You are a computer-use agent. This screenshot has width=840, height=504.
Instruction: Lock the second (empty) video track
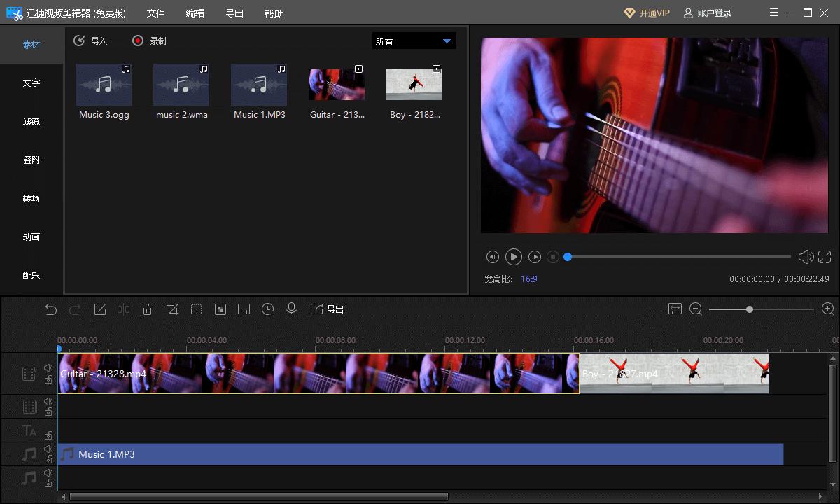coord(48,412)
